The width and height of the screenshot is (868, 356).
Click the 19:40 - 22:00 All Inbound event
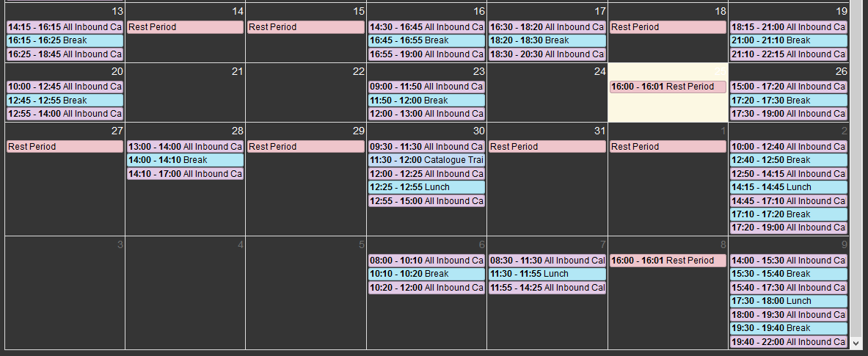[789, 342]
